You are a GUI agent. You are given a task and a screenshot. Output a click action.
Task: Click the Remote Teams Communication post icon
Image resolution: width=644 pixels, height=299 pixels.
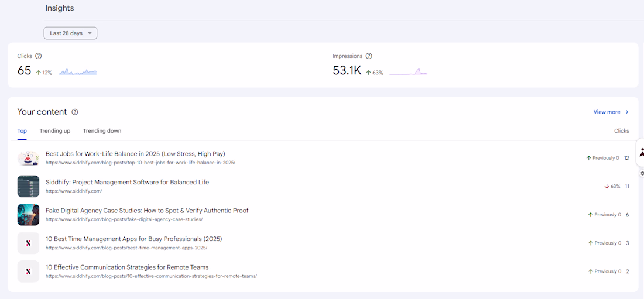click(x=28, y=271)
